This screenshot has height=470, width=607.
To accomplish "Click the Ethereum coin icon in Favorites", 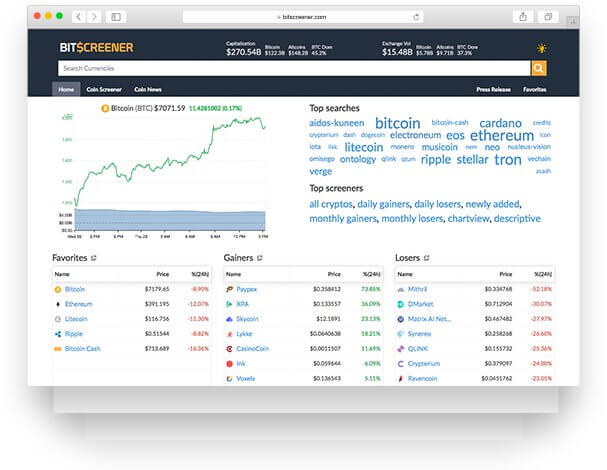I will pyautogui.click(x=58, y=304).
